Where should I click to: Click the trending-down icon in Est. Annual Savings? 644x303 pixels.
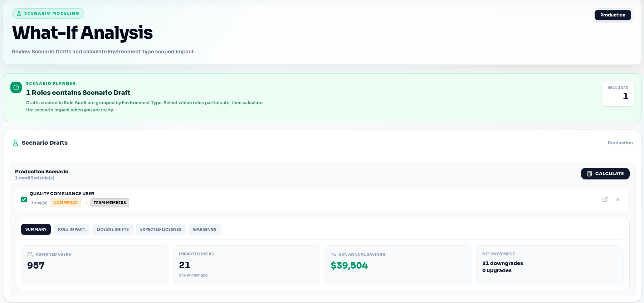[x=333, y=254]
